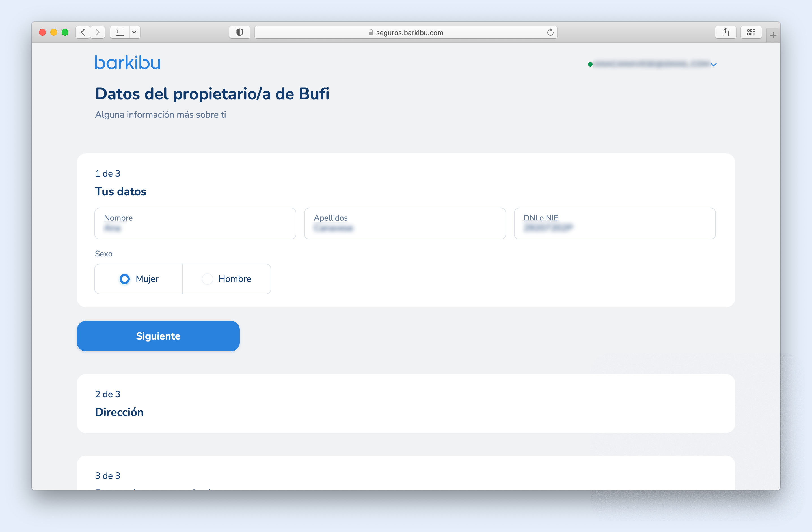This screenshot has height=532, width=812.
Task: Click the seguros.barkibu.com address bar
Action: (x=405, y=33)
